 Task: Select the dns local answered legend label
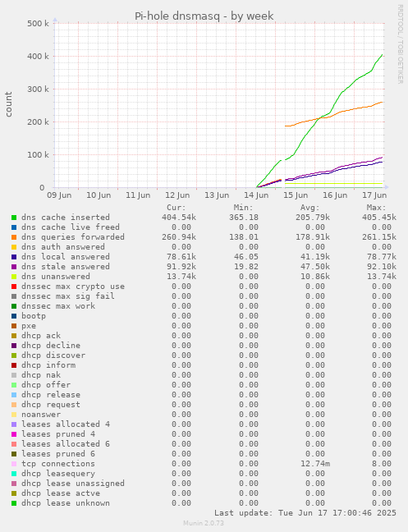pyautogui.click(x=66, y=257)
